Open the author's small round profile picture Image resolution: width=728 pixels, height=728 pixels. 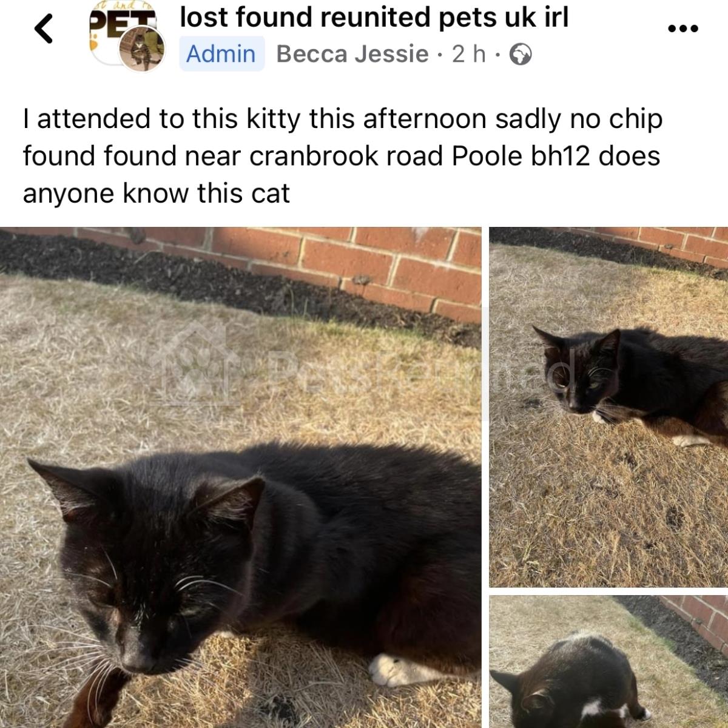tap(143, 49)
